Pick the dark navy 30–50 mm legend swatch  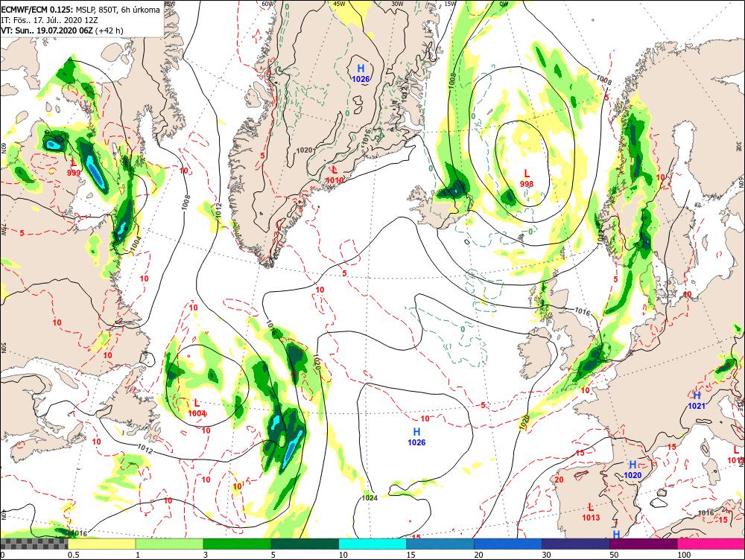coord(575,544)
